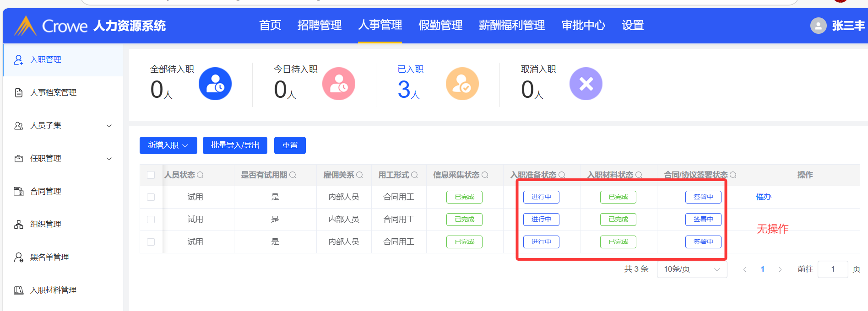868x311 pixels.
Task: Check the first table row checkbox
Action: 151,197
